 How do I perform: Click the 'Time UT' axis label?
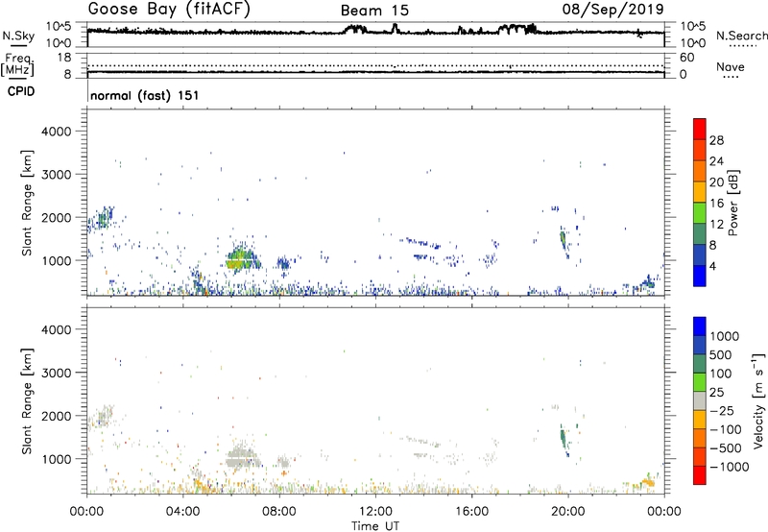375,526
